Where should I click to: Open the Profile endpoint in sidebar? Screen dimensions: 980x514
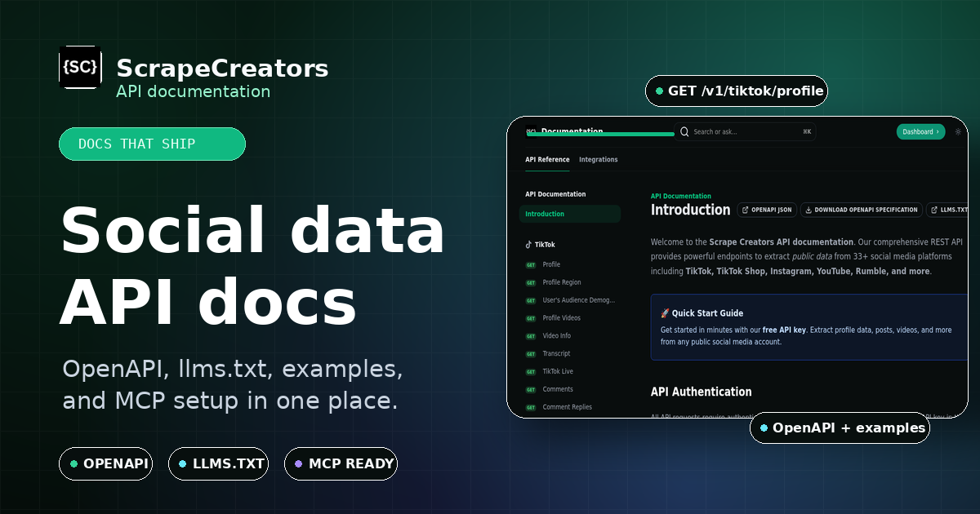[x=551, y=264]
